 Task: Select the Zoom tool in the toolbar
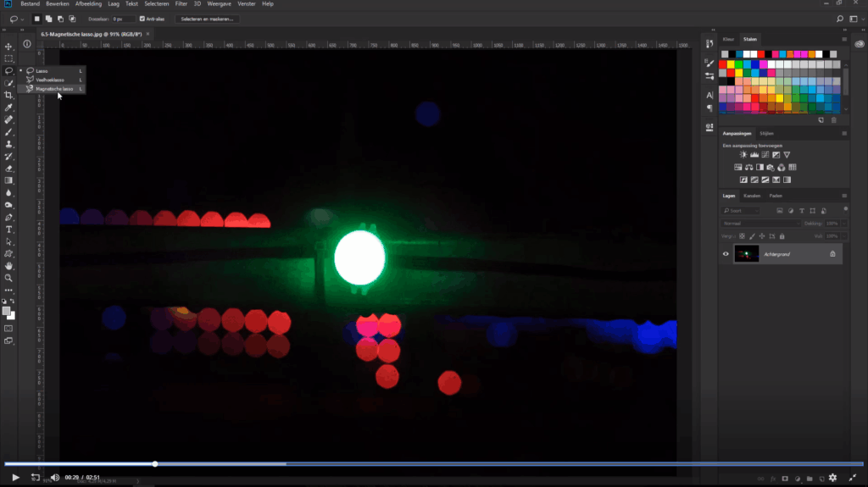point(8,279)
